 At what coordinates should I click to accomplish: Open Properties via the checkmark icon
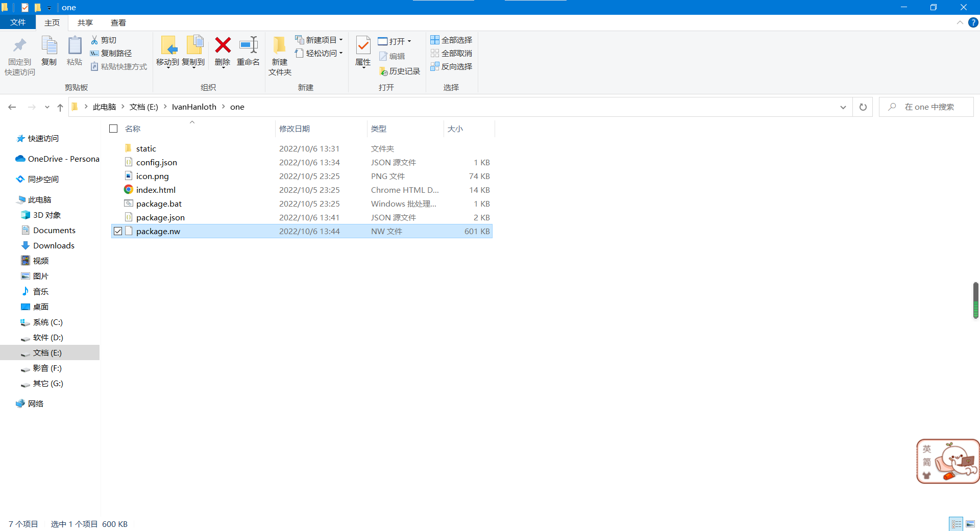click(363, 46)
